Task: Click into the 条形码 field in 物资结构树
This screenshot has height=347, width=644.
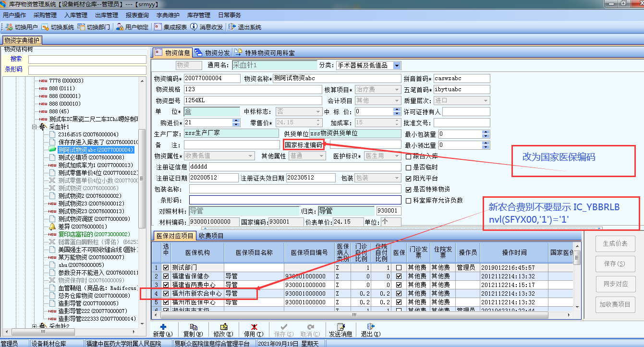Action: tap(87, 70)
